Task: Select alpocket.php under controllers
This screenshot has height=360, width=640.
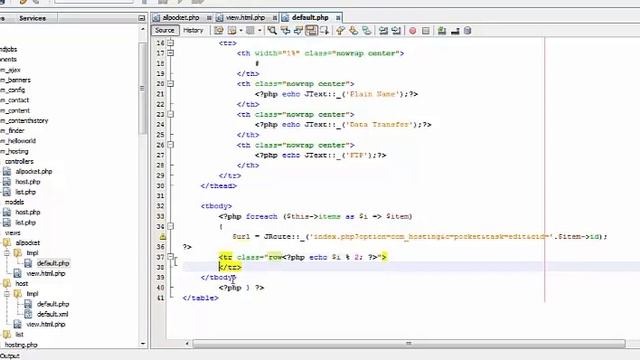Action: pyautogui.click(x=34, y=171)
